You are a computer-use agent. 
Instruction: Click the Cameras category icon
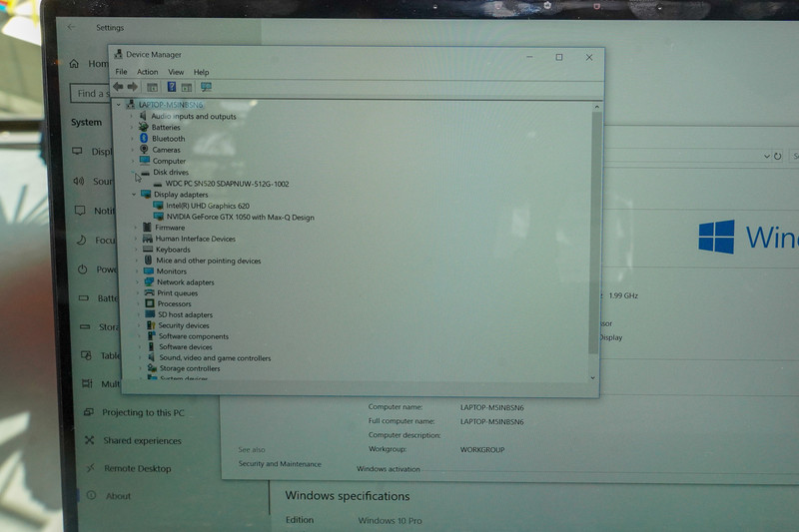coord(144,149)
